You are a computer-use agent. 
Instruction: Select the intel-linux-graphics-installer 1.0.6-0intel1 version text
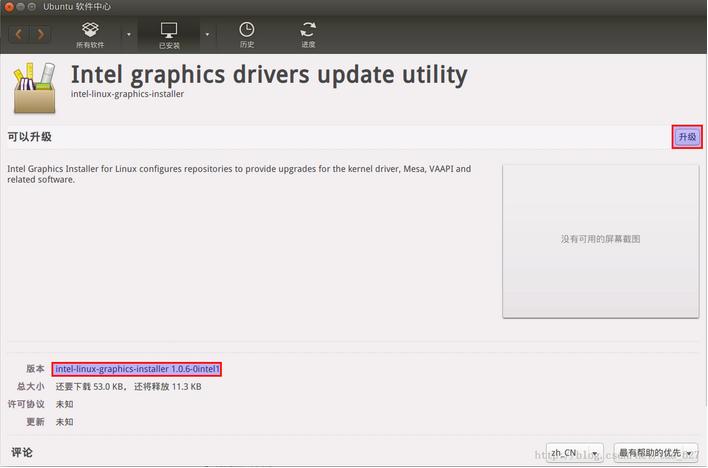137,369
